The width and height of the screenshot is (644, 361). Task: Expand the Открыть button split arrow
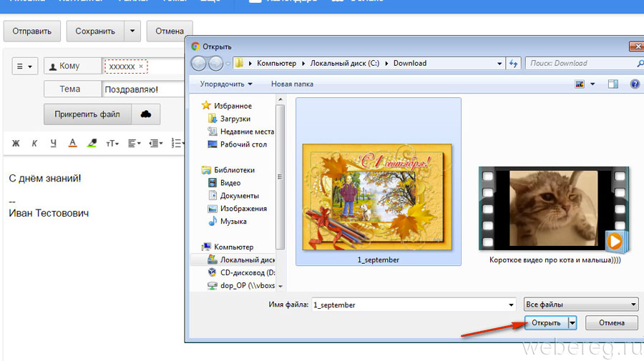pyautogui.click(x=572, y=323)
